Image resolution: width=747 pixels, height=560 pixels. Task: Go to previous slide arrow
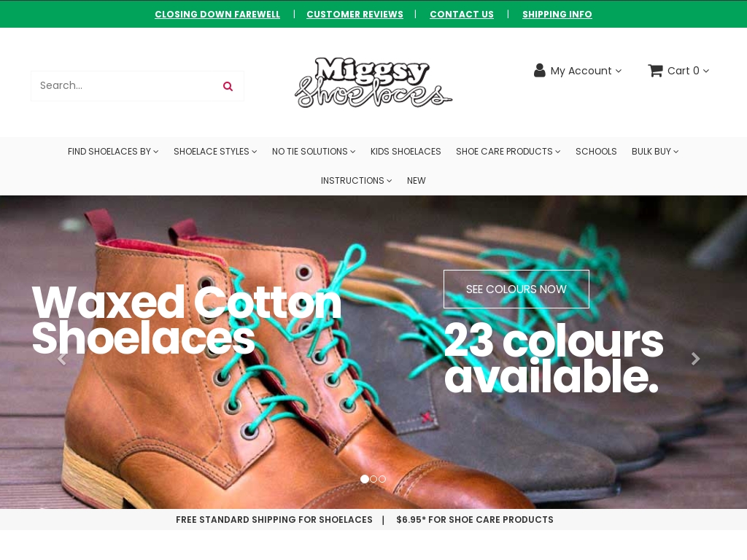[x=61, y=359]
